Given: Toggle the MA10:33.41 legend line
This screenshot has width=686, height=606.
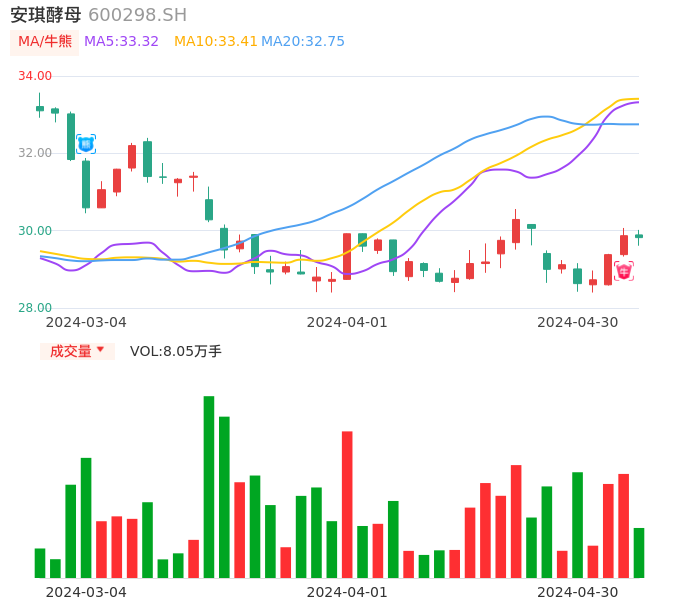Looking at the screenshot, I should coord(215,42).
